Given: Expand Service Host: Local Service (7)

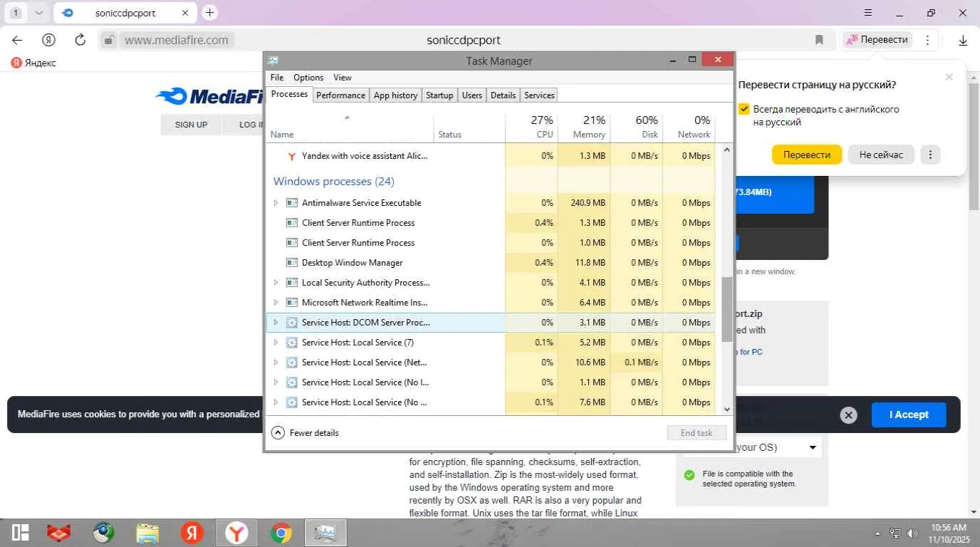Looking at the screenshot, I should pos(276,343).
